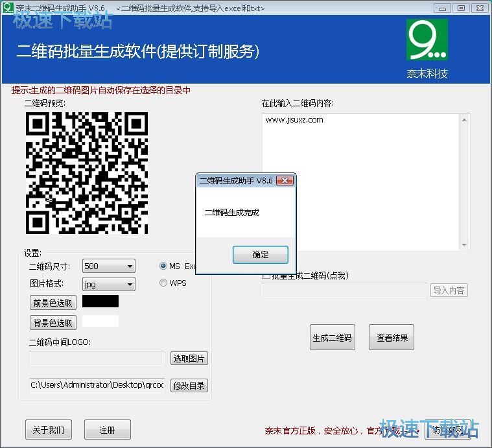
Task: Click the LOGO image path input field
Action: coord(97,359)
